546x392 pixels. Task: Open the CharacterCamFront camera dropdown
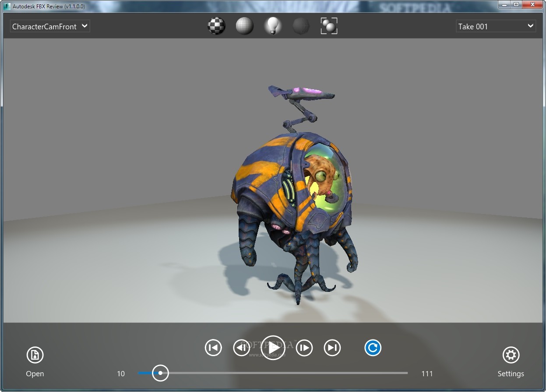(50, 26)
